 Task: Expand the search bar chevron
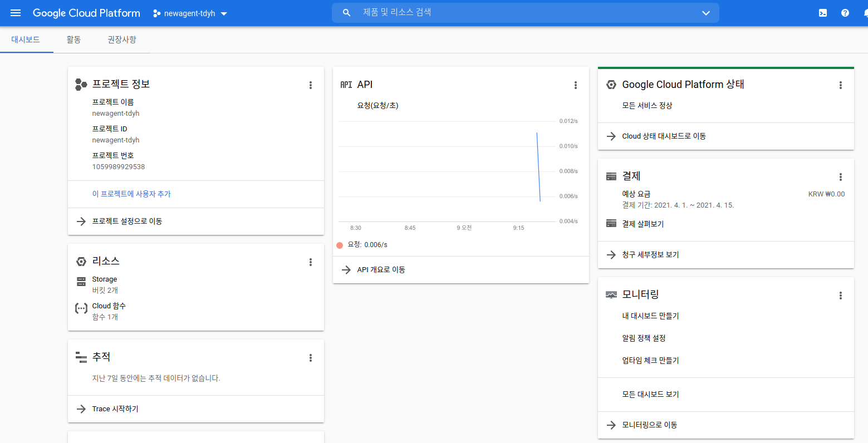(x=706, y=13)
